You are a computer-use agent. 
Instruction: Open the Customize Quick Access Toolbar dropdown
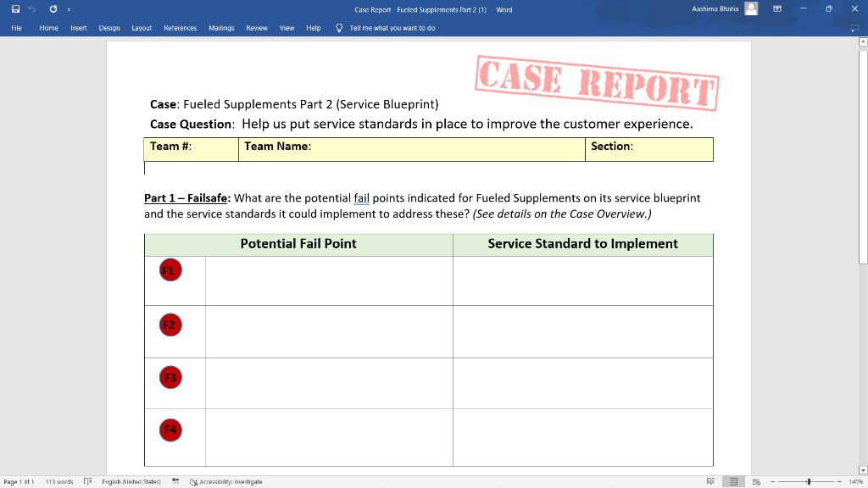pos(68,9)
